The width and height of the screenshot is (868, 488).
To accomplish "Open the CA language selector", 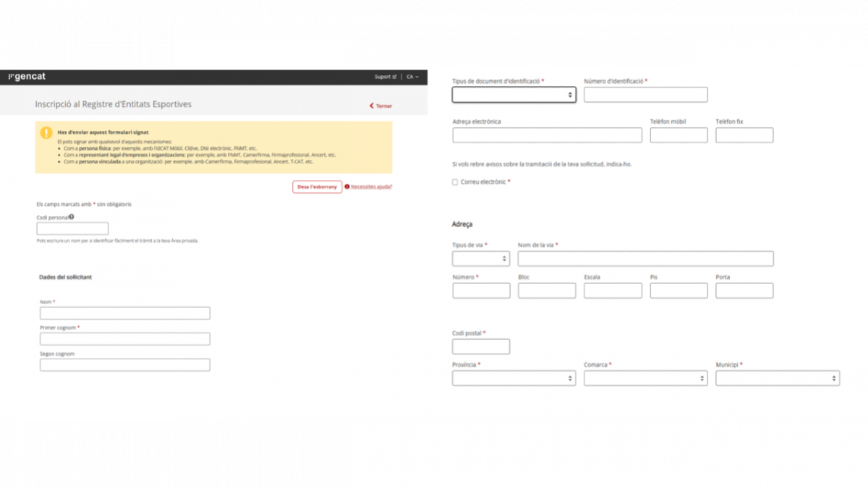I will [x=412, y=77].
